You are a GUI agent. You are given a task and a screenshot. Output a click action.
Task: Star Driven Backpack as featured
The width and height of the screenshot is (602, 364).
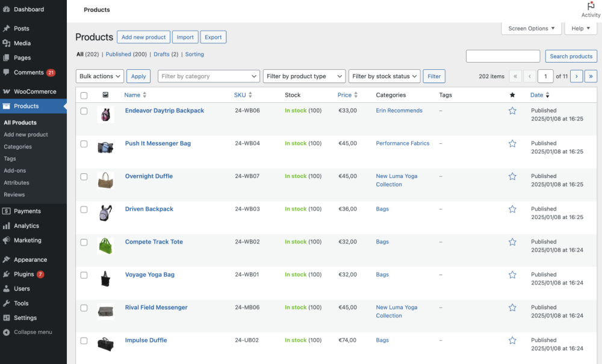[x=512, y=209]
